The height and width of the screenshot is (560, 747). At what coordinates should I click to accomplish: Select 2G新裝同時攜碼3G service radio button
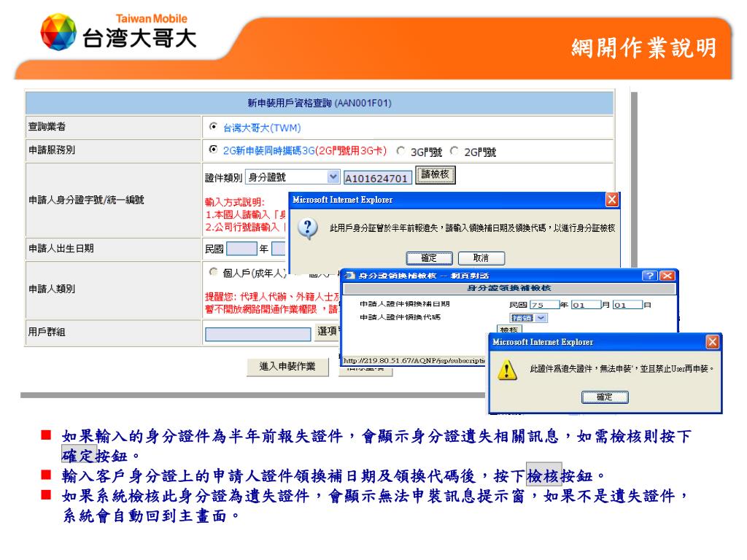pos(214,149)
